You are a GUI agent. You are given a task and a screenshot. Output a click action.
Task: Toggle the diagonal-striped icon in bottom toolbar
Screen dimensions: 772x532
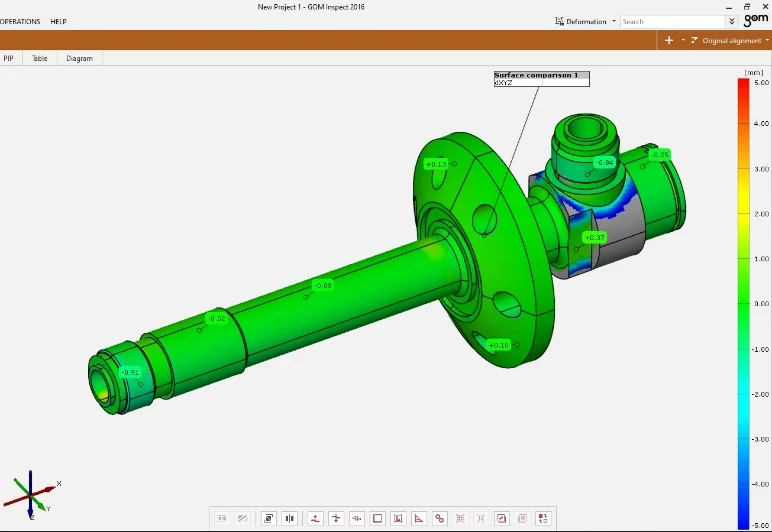click(242, 518)
